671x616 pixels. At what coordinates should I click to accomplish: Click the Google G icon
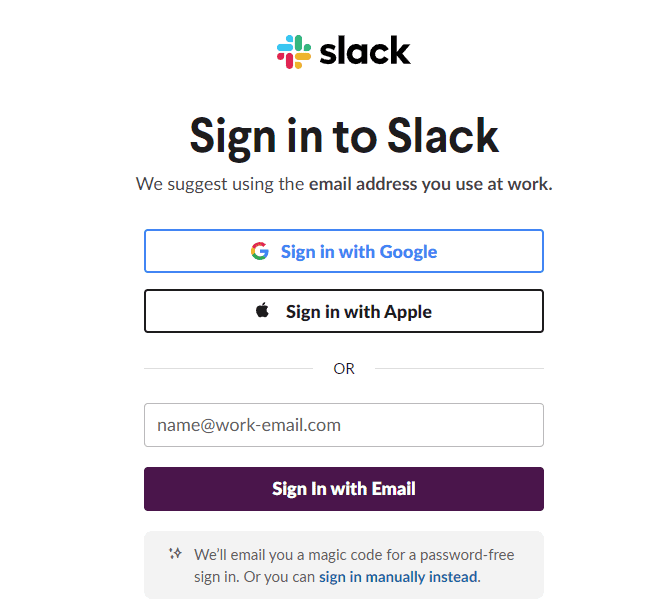(260, 251)
